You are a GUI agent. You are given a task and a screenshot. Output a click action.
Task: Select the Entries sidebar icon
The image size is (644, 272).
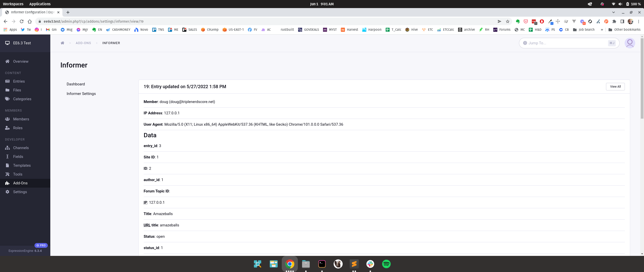(x=7, y=81)
